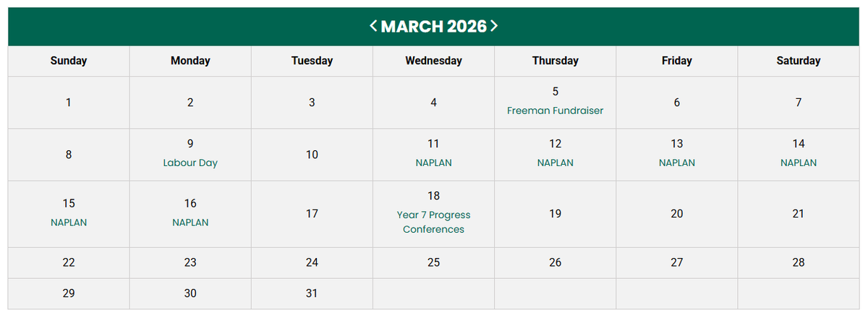The width and height of the screenshot is (868, 328).
Task: Click the MARCH 2026 calendar title
Action: (433, 27)
